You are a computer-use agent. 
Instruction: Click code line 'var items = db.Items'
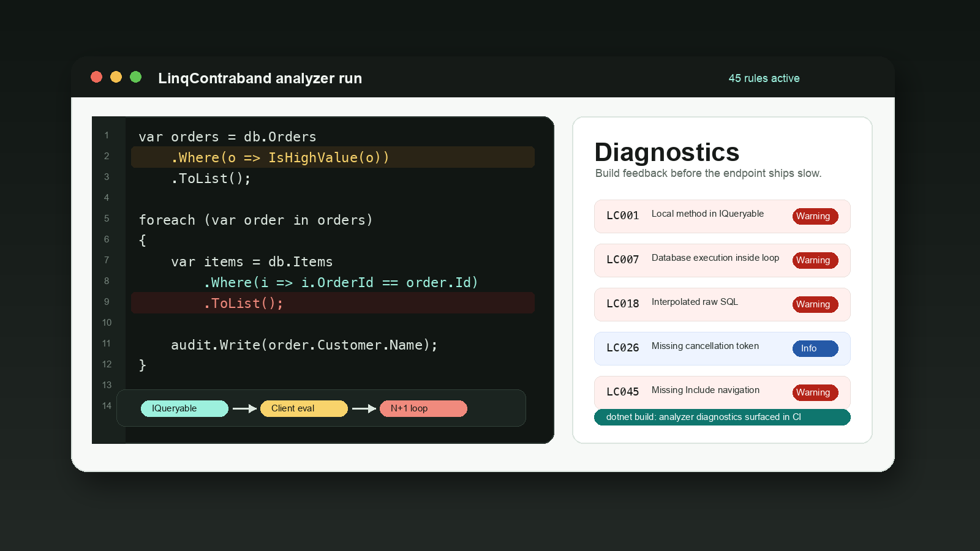click(x=252, y=261)
